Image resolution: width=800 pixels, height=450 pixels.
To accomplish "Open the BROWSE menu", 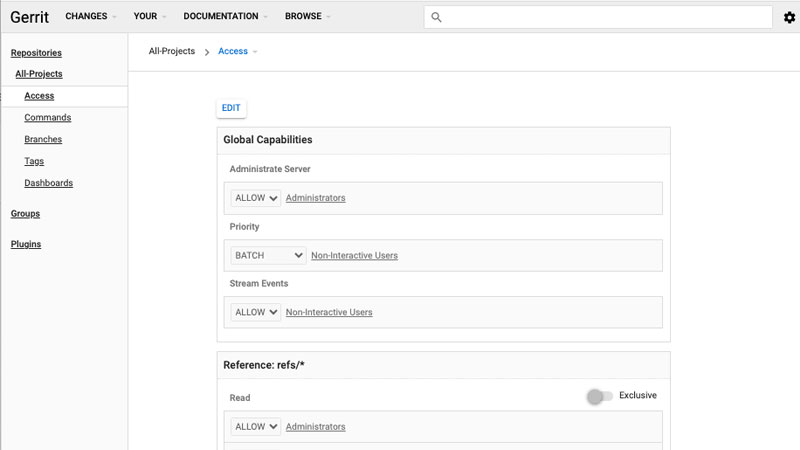I will 308,16.
